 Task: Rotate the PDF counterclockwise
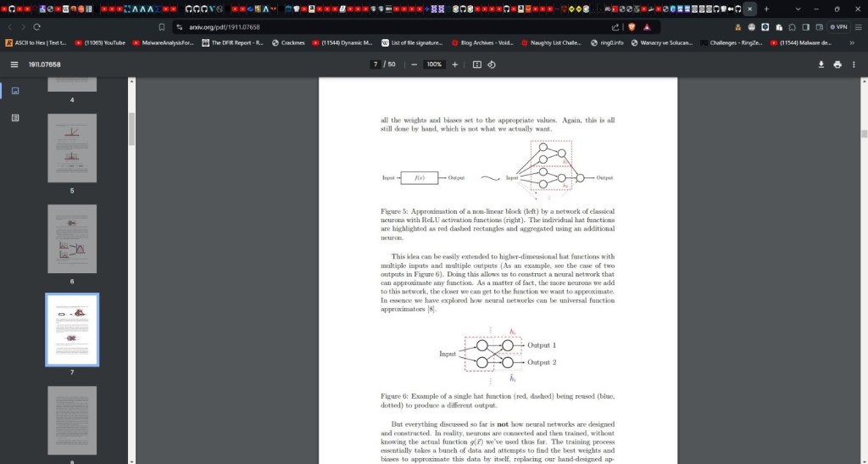click(492, 64)
